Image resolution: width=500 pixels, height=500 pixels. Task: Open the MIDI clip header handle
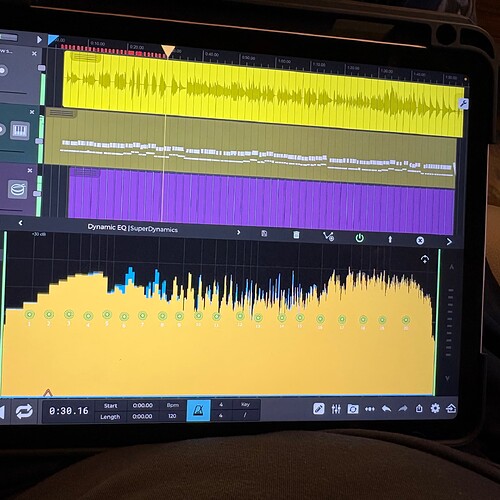(x=62, y=113)
